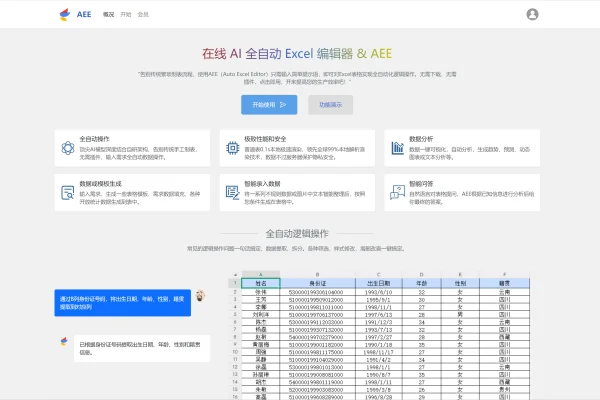Click the AEE bot icon beside reply

click(x=64, y=341)
